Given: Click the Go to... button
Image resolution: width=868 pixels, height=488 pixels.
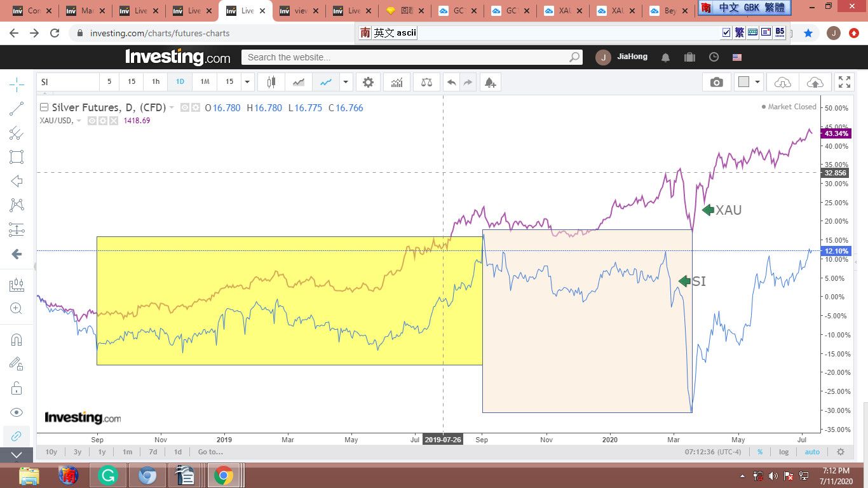Looking at the screenshot, I should (210, 452).
